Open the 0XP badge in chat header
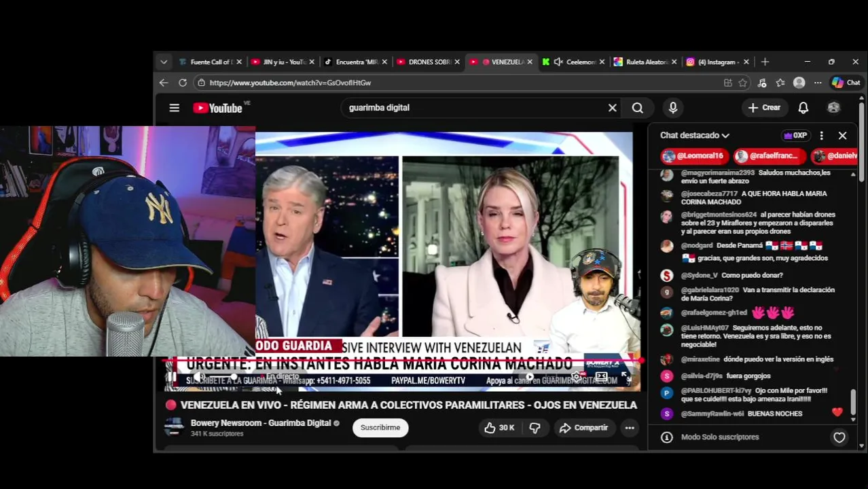 pyautogui.click(x=795, y=135)
